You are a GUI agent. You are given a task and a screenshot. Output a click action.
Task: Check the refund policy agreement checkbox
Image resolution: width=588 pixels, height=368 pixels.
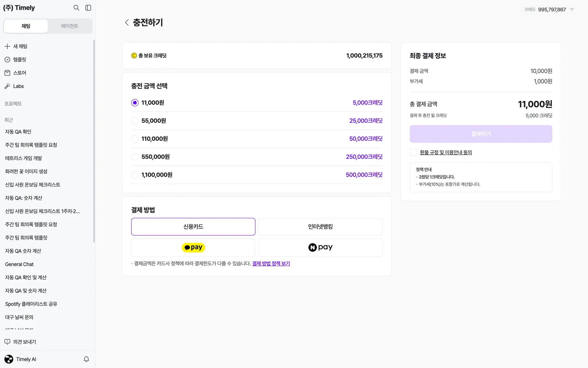(x=413, y=152)
